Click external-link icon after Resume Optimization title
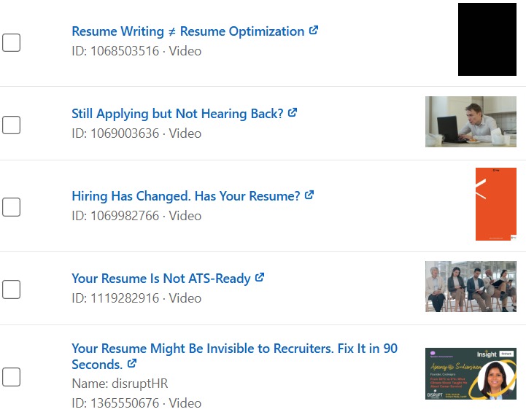This screenshot has width=526, height=420. (314, 31)
